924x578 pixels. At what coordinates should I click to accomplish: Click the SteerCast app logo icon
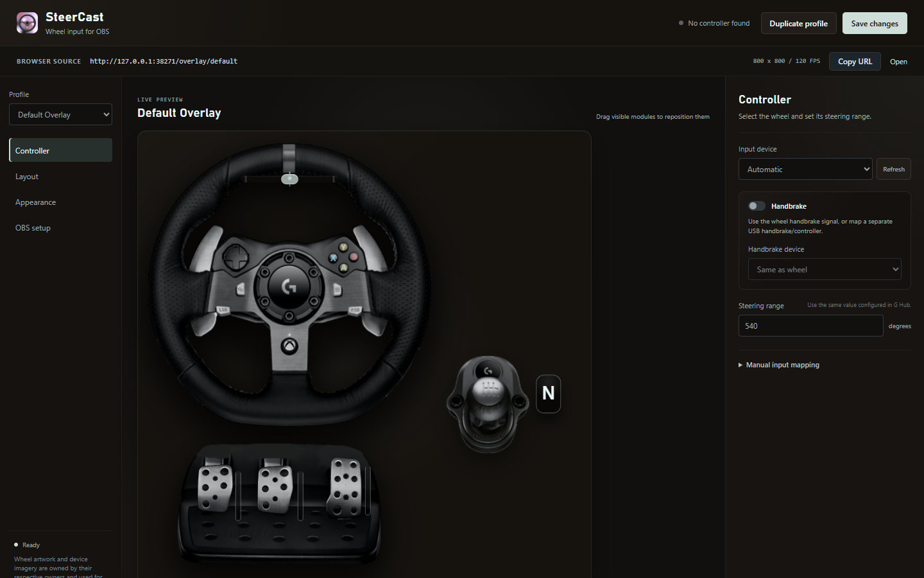27,23
